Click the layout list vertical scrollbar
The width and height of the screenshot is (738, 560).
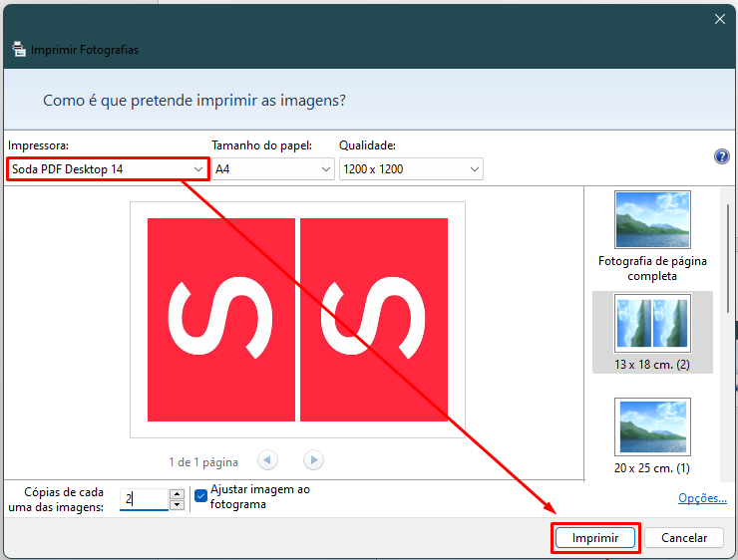pos(728,258)
